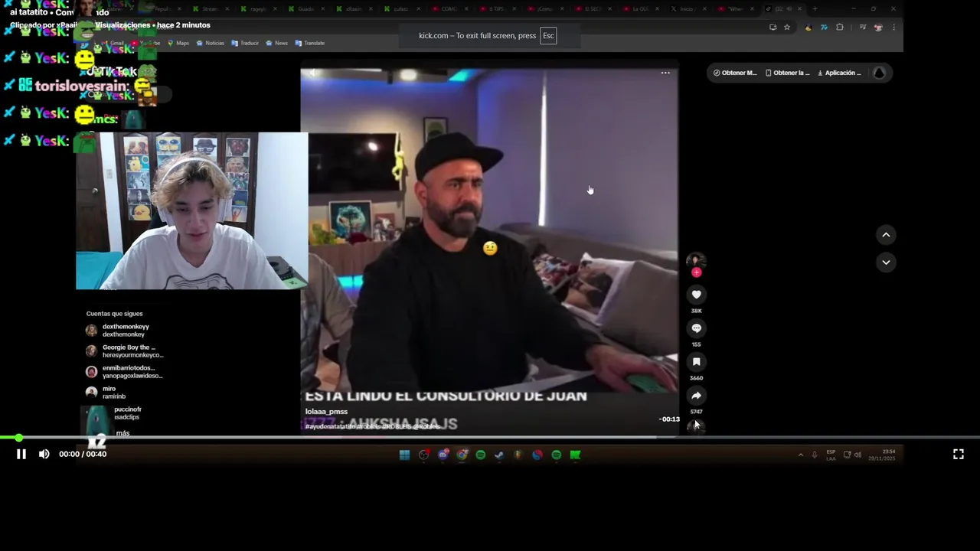This screenshot has width=980, height=551.
Task: Go to next TikTok video chevron
Action: 886,262
